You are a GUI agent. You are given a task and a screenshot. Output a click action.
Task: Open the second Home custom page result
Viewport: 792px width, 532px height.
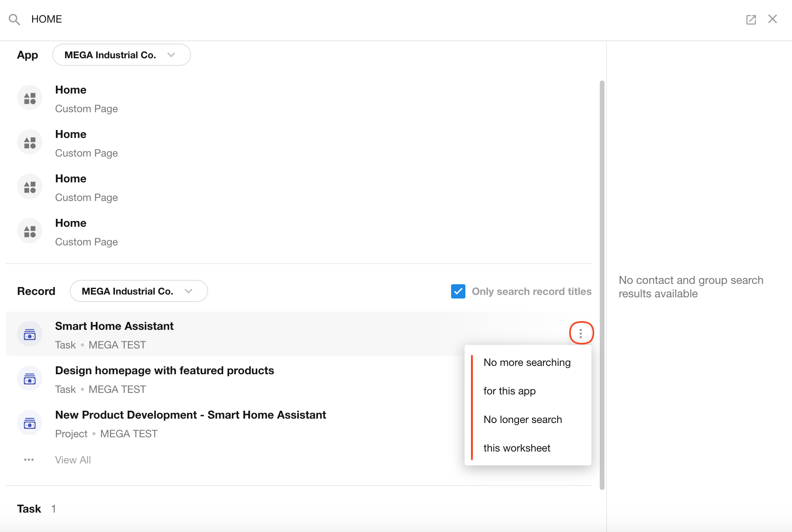click(x=71, y=134)
